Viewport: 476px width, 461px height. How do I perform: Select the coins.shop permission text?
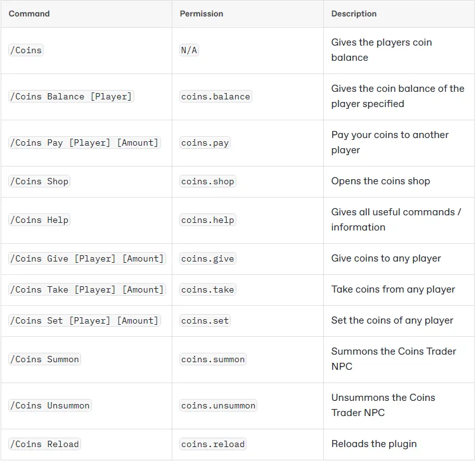(x=207, y=181)
